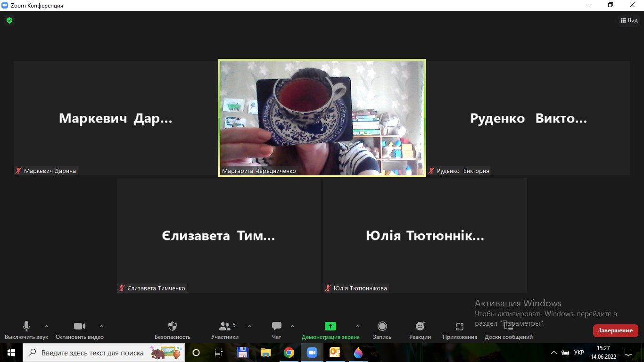Viewport: 644px width, 362px height.
Task: Open Приложения apps panel
Action: pyautogui.click(x=460, y=330)
